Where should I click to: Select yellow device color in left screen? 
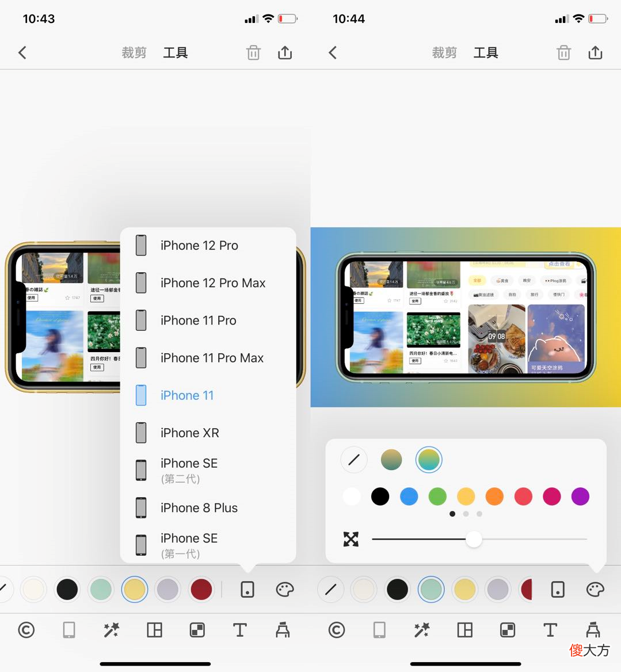point(135,590)
